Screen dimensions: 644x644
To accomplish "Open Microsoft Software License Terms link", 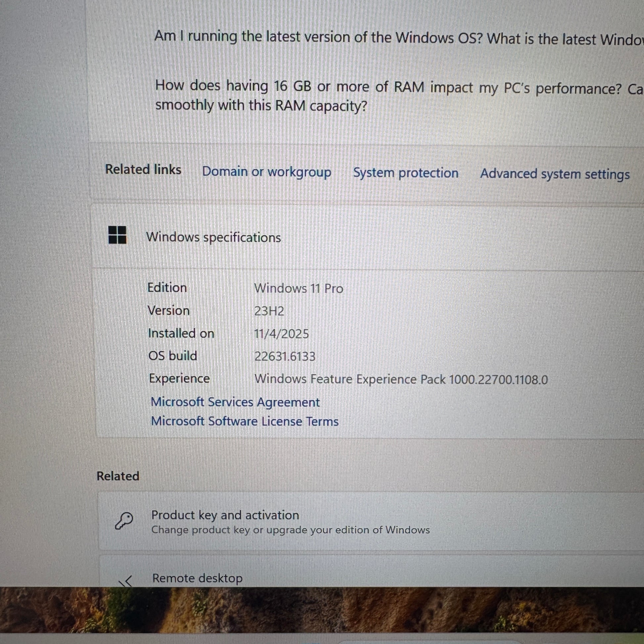I will pyautogui.click(x=245, y=421).
